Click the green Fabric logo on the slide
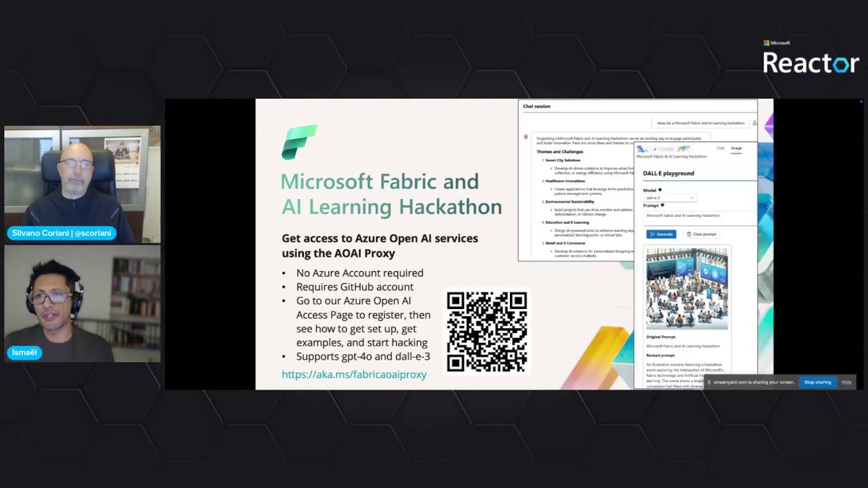 tap(299, 142)
